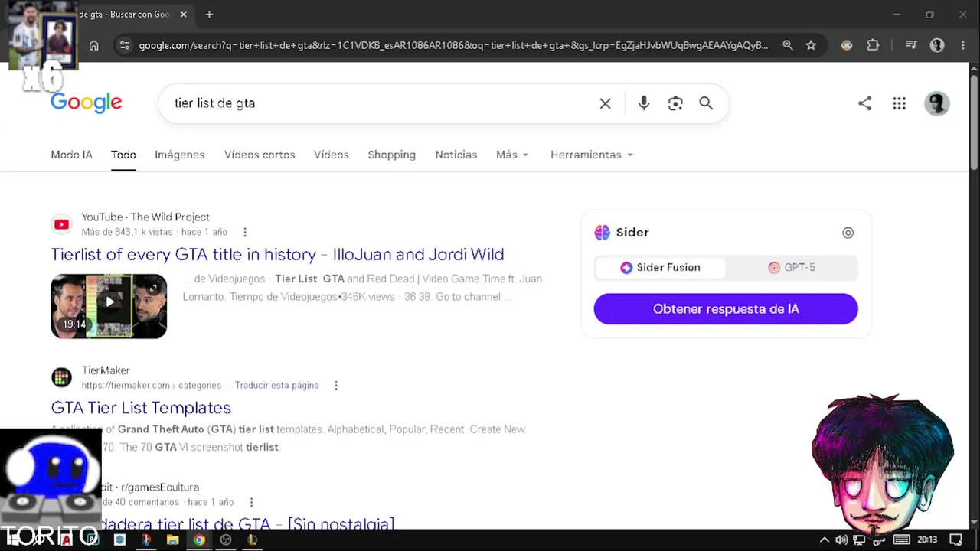Open volume control in system tray

[841, 540]
